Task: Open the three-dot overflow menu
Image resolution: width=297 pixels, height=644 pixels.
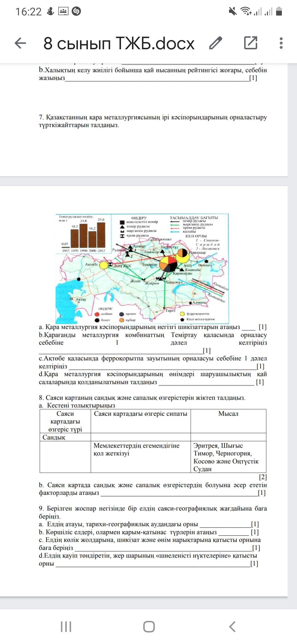Action: tap(281, 43)
